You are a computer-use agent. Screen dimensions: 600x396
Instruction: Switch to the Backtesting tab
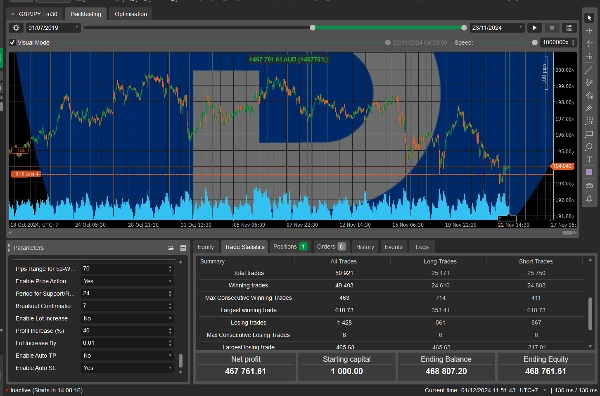tap(86, 14)
